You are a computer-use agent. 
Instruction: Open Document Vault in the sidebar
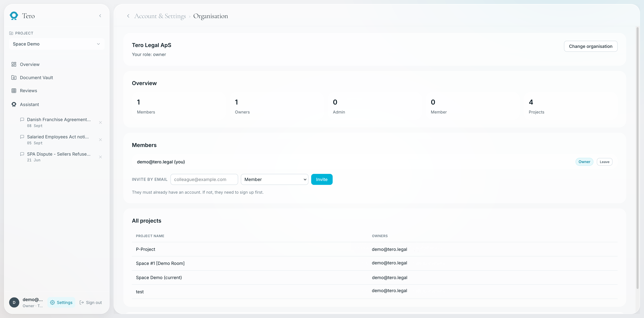[x=37, y=77]
